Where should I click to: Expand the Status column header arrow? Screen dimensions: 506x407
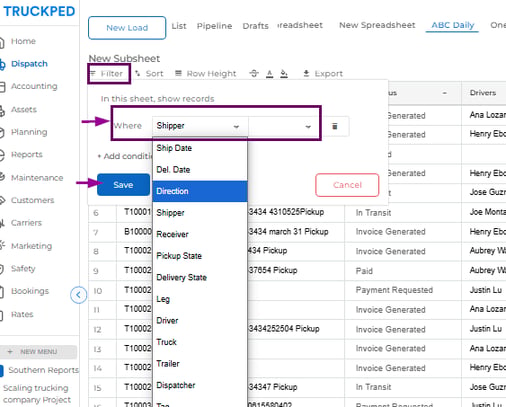click(x=444, y=93)
